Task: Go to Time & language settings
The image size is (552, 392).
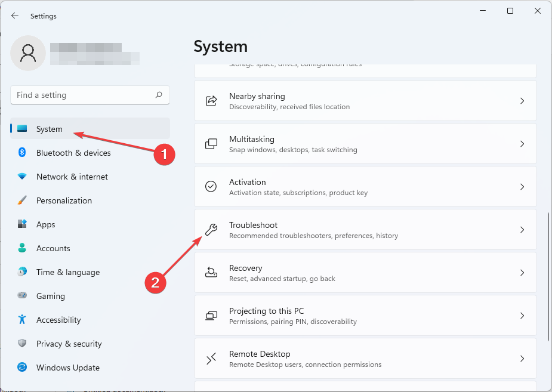Action: pyautogui.click(x=67, y=272)
